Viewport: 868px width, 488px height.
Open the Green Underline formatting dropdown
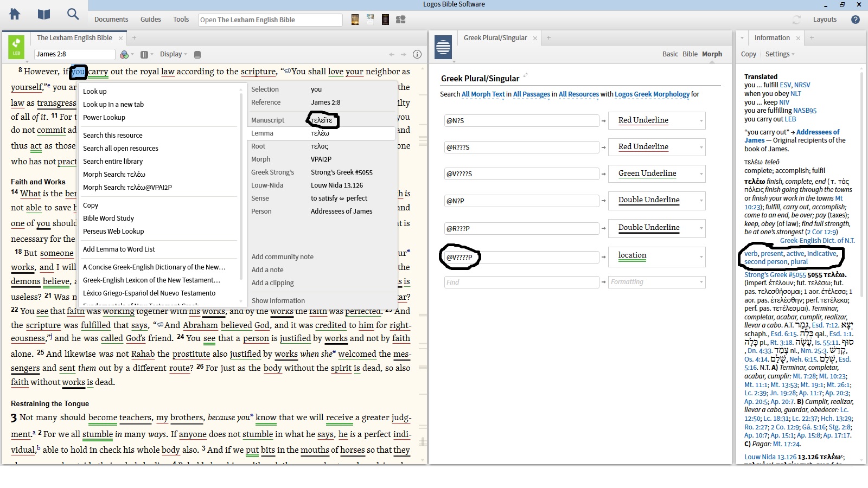pos(656,174)
